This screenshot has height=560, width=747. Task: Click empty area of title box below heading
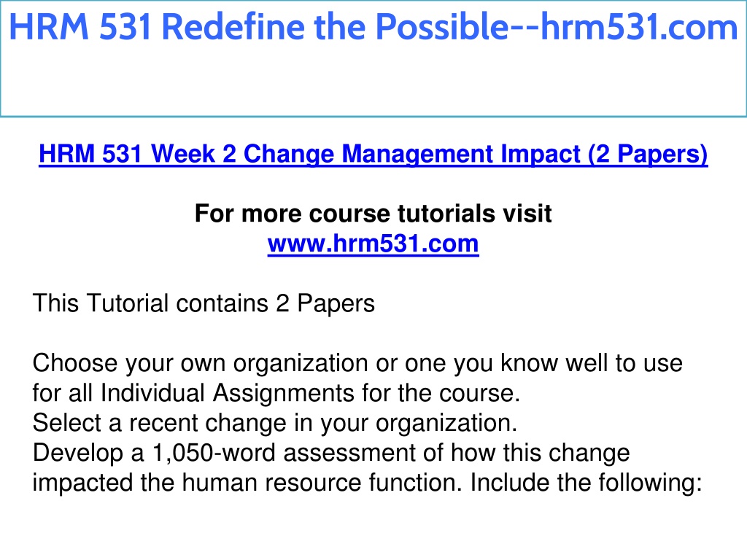[373, 81]
